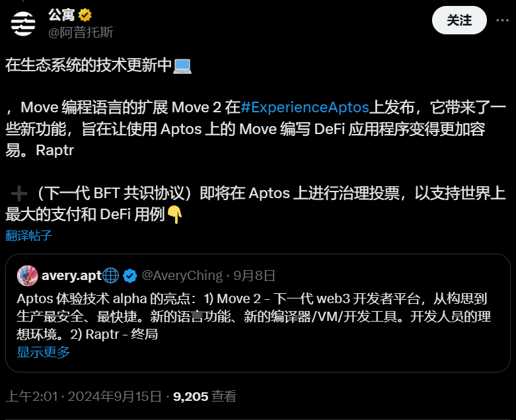Click the quoted post's 9月8日 date
This screenshot has width=516, height=420.
coord(254,275)
